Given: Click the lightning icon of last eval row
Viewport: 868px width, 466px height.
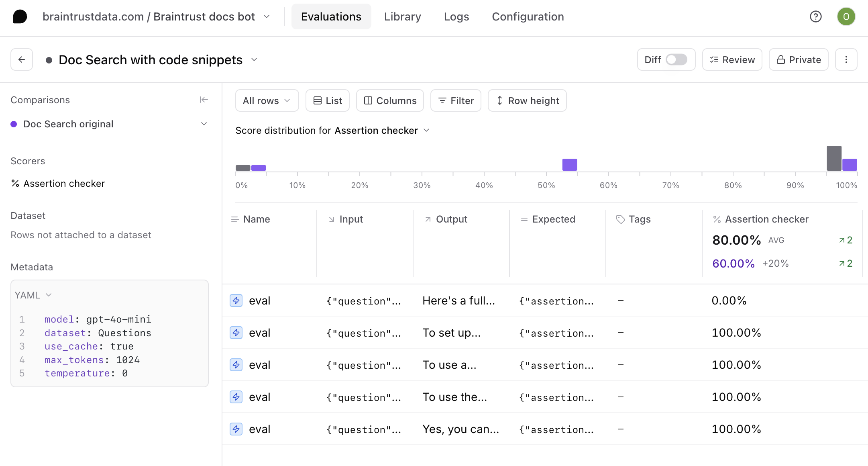Looking at the screenshot, I should [236, 429].
